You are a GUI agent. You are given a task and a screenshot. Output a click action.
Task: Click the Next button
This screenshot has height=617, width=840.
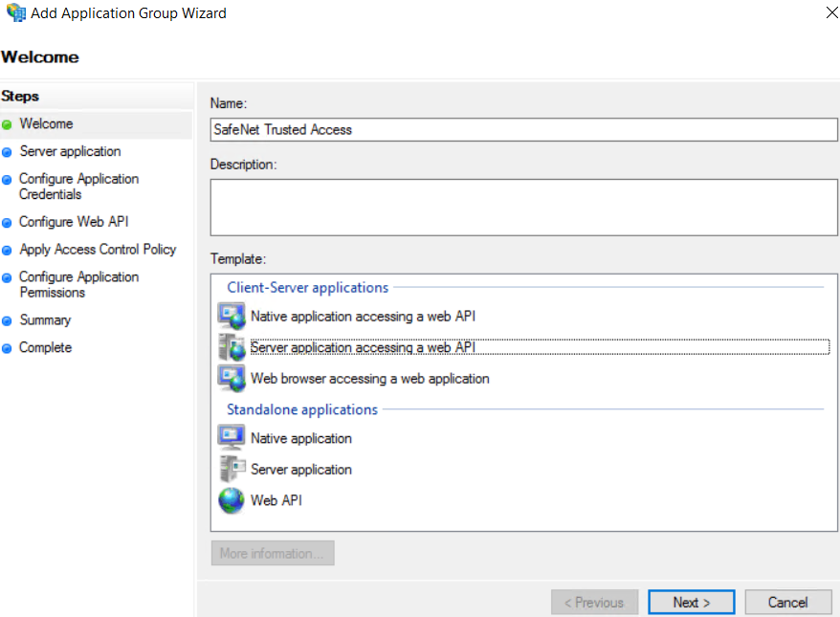pyautogui.click(x=691, y=603)
